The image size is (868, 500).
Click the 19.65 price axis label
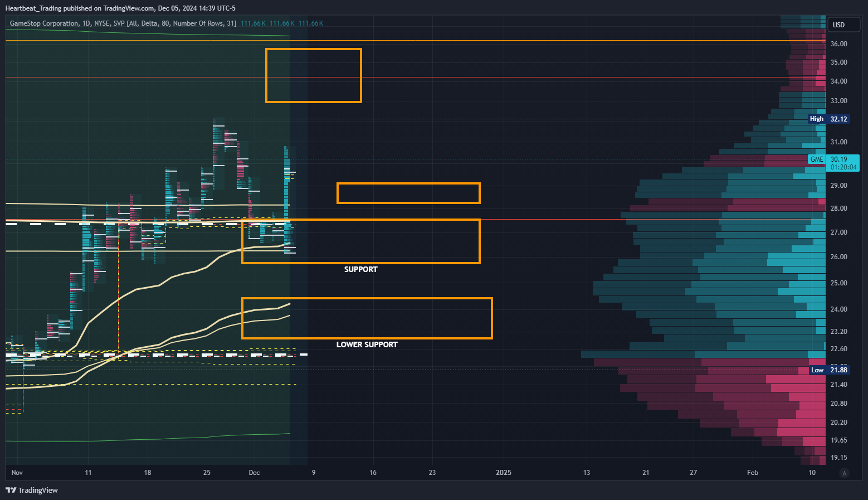pyautogui.click(x=838, y=440)
